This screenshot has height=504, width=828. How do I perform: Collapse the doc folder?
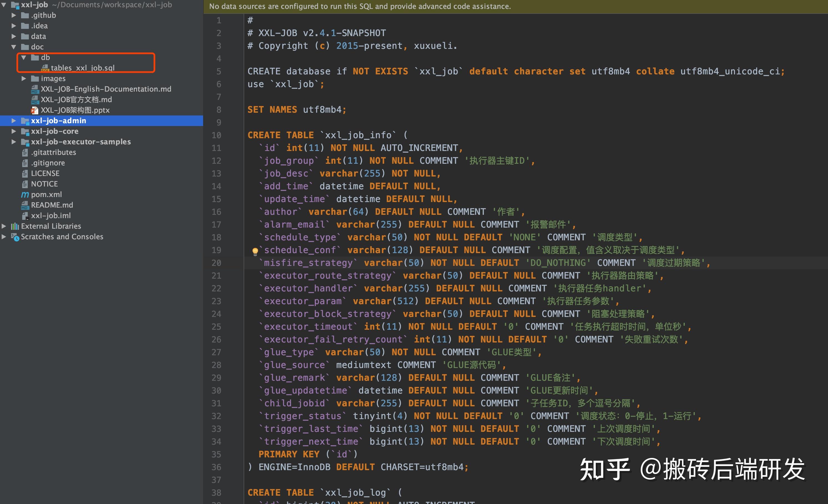coord(14,47)
